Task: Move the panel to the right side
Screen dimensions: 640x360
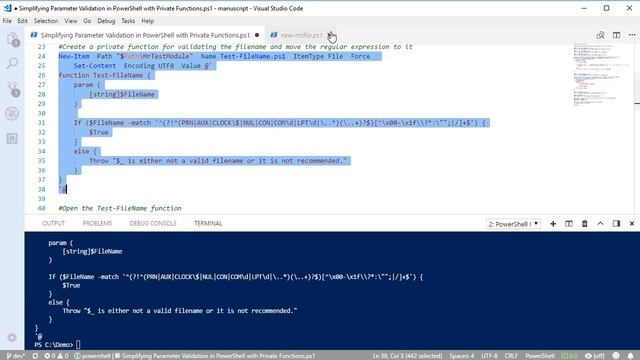Action: click(x=616, y=224)
